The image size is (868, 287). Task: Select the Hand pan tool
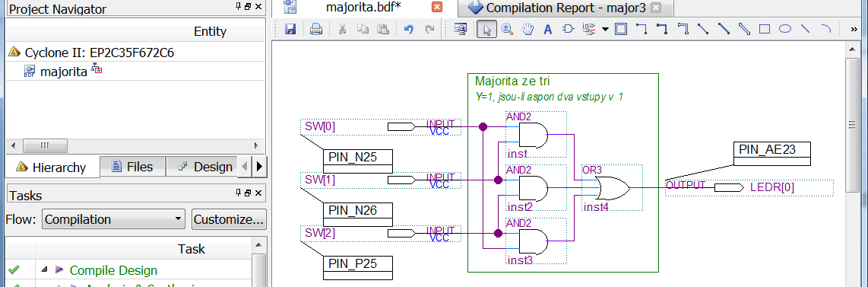pos(527,30)
